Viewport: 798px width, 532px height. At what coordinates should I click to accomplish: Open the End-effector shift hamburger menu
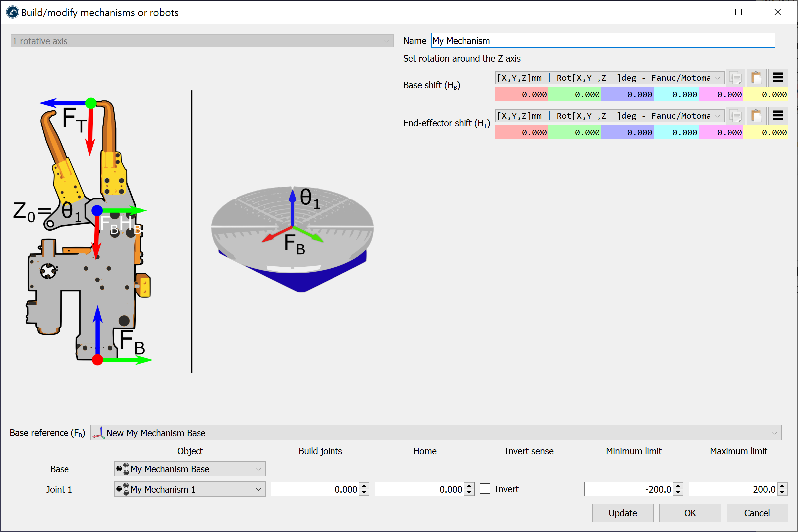coord(778,116)
